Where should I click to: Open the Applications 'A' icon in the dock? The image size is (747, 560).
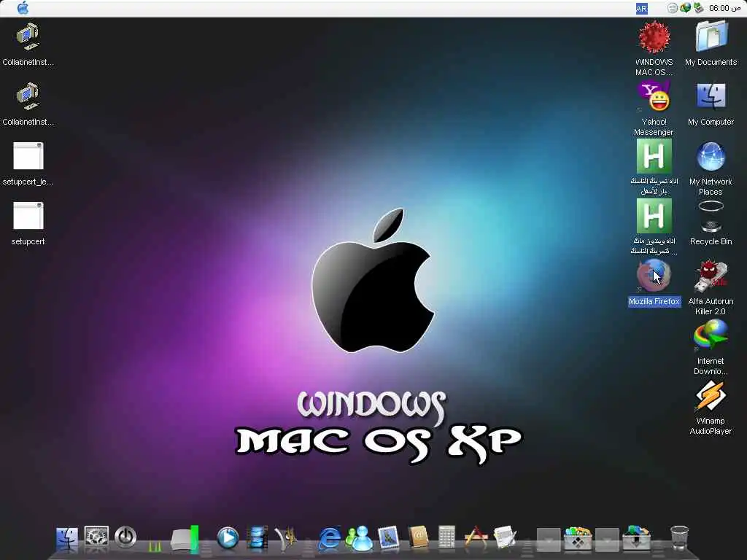click(x=476, y=537)
